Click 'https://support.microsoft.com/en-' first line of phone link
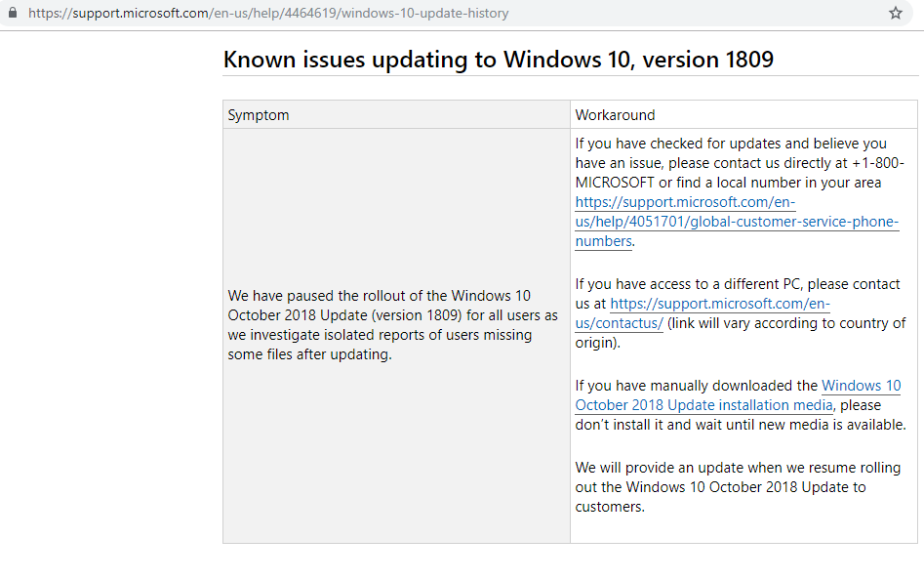The image size is (924, 579). pos(685,202)
